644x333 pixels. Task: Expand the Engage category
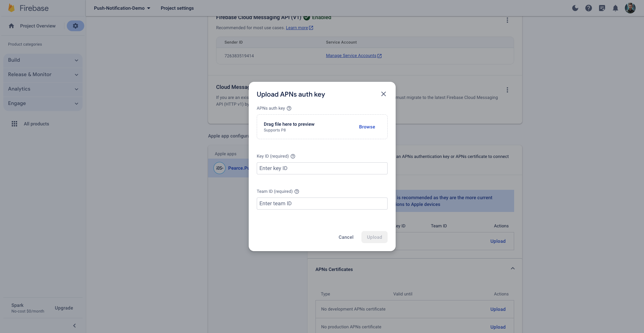tap(43, 103)
